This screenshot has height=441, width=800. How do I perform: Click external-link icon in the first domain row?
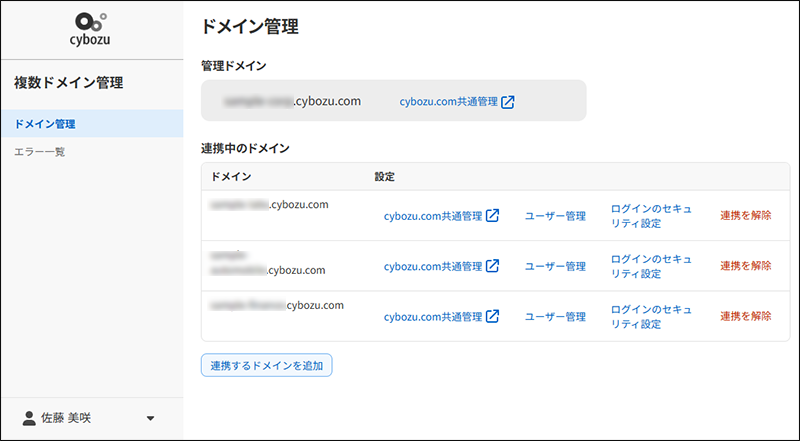(x=492, y=215)
